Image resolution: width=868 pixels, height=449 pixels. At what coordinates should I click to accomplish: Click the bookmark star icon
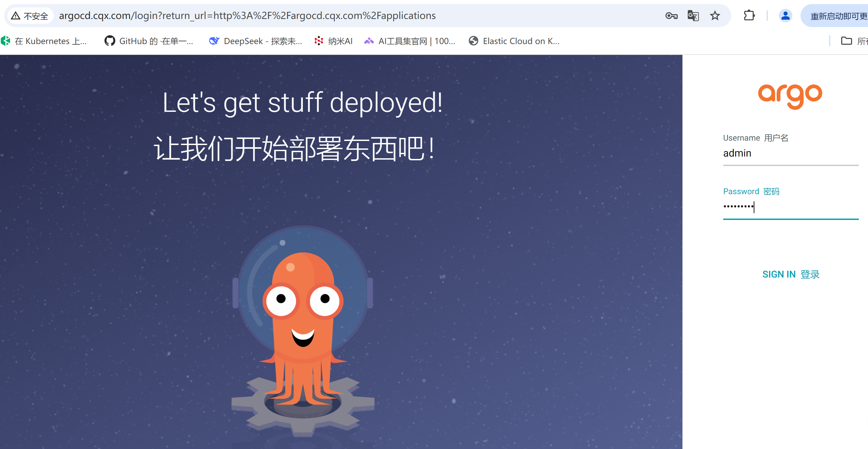715,15
